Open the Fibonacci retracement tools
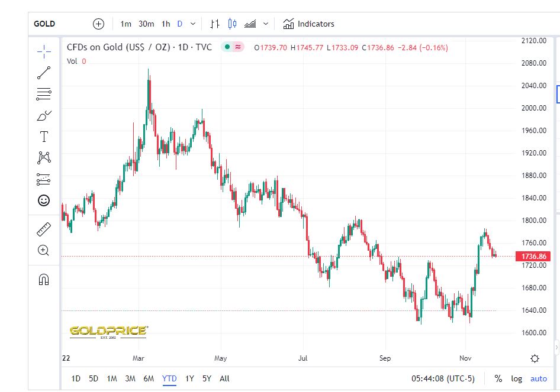Viewport: 560px width, 392px height. coord(44,94)
